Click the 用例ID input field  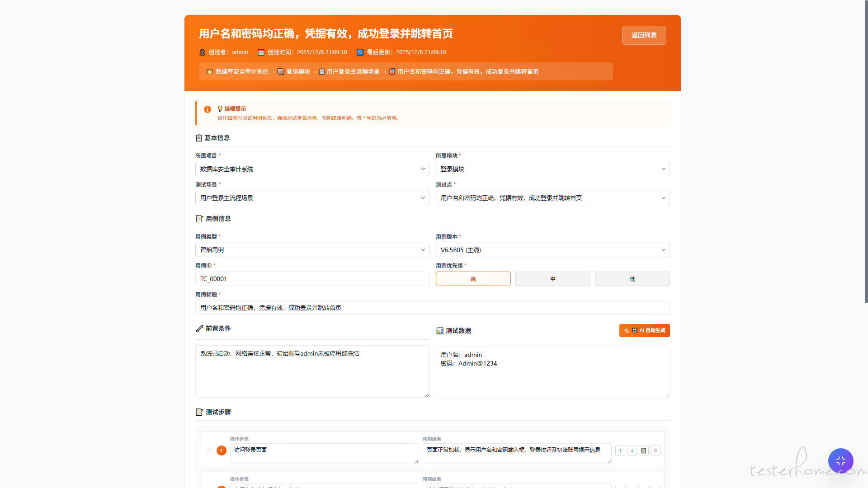(312, 279)
